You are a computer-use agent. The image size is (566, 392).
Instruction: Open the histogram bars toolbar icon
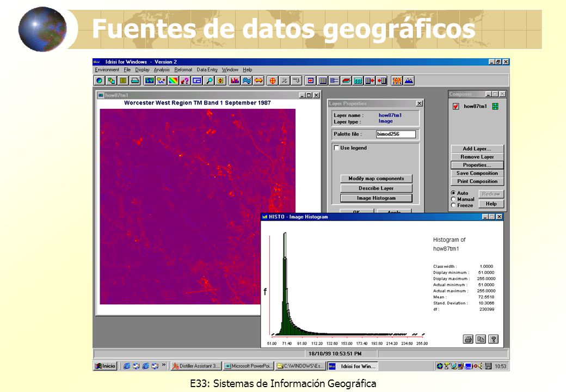point(235,81)
